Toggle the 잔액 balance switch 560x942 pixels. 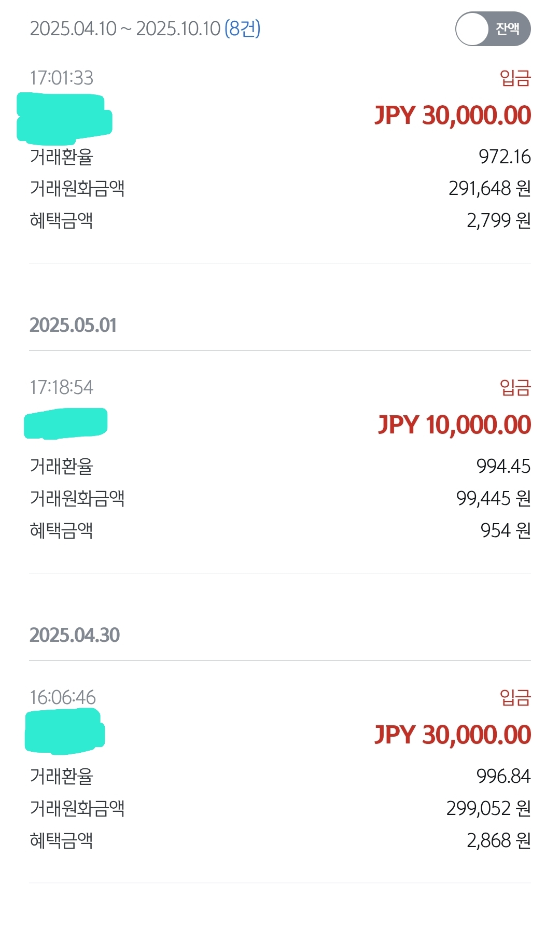(x=493, y=29)
